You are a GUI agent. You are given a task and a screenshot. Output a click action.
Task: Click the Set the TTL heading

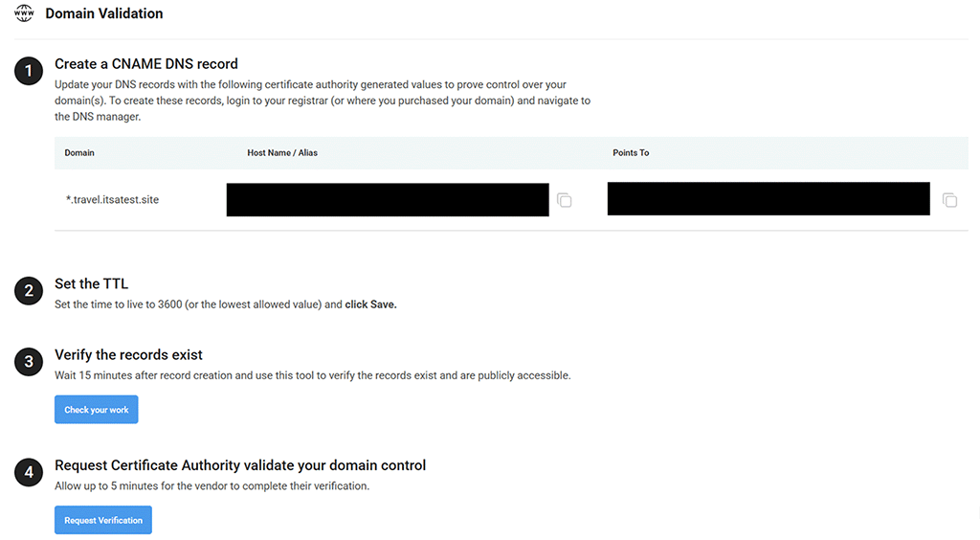coord(91,283)
